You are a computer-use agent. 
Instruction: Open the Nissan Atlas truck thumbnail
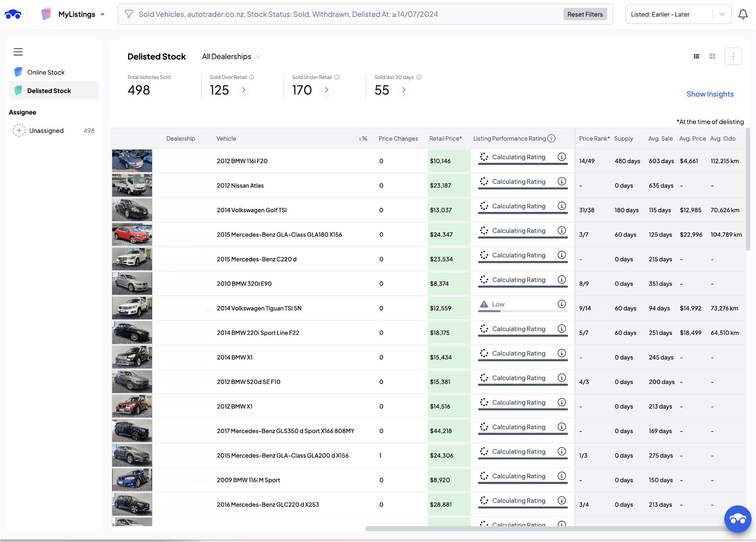pyautogui.click(x=132, y=185)
